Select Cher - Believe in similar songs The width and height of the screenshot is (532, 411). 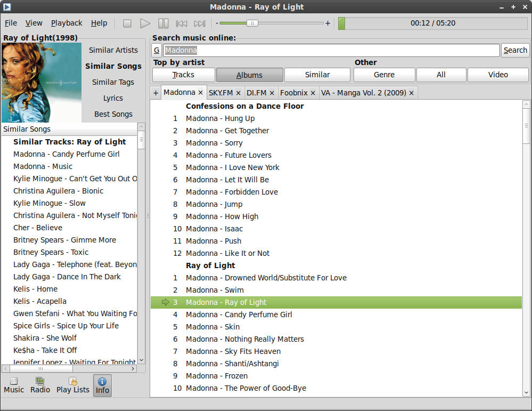click(69, 228)
